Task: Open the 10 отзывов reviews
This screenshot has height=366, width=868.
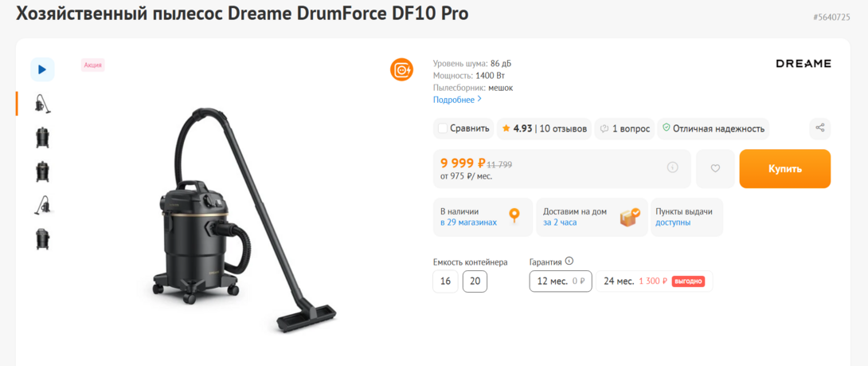Action: coord(563,128)
